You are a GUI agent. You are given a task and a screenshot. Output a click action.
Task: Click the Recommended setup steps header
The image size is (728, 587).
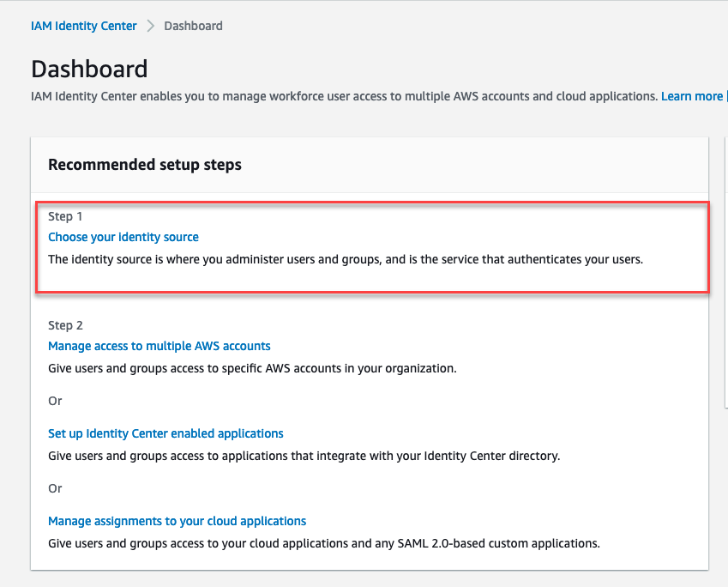point(144,164)
